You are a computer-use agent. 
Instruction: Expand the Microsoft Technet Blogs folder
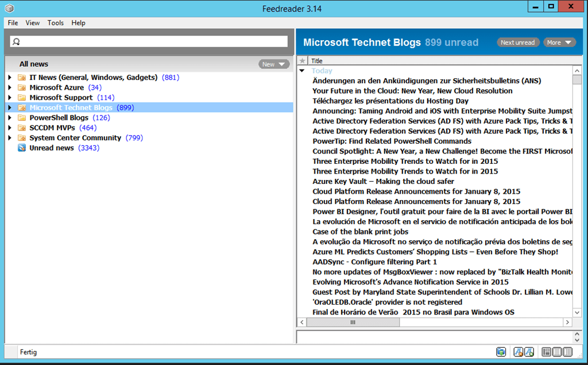click(10, 107)
